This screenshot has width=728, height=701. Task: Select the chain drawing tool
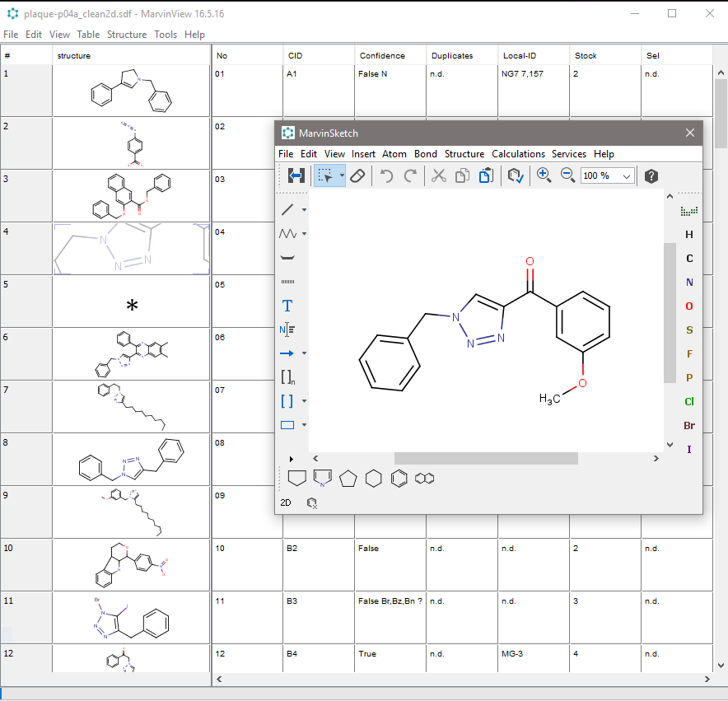[x=287, y=234]
